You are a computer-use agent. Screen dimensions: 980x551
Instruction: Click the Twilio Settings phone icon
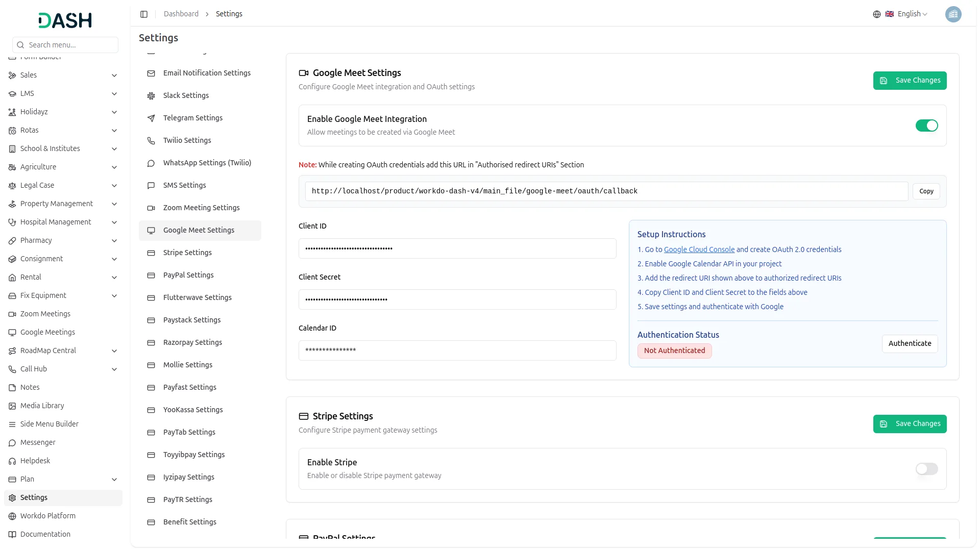click(151, 141)
